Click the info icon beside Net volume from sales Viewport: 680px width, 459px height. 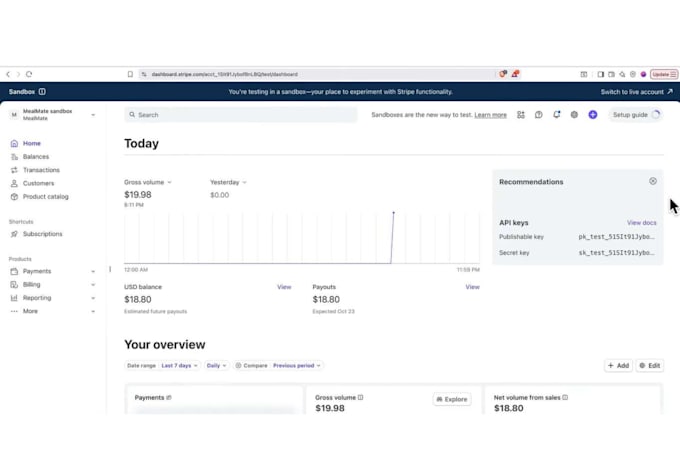pyautogui.click(x=565, y=397)
